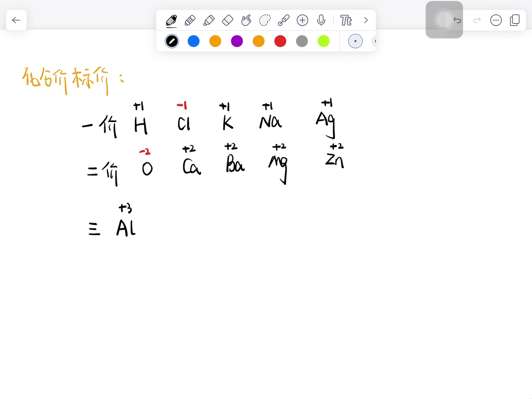Expand more tools with right chevron
The width and height of the screenshot is (532, 399).
(366, 21)
